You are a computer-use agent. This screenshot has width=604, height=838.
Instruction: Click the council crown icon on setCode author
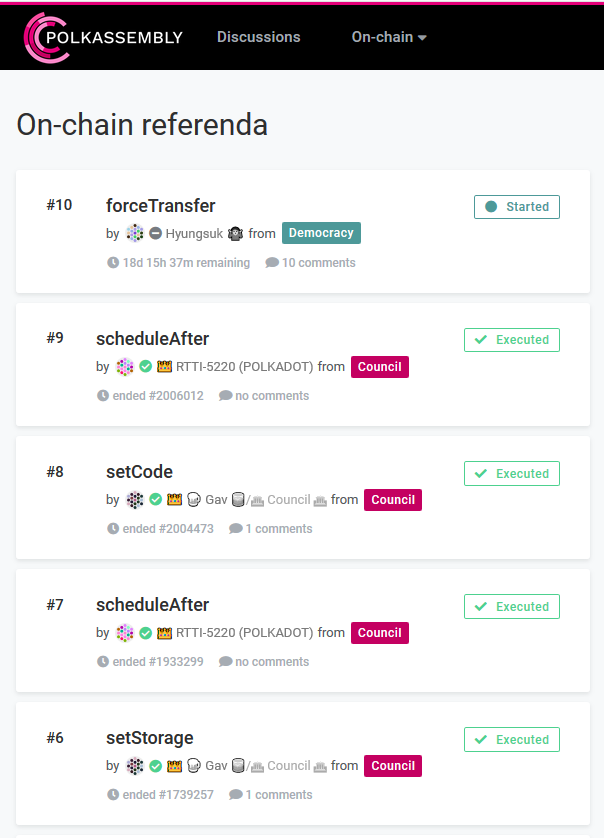[x=174, y=500]
